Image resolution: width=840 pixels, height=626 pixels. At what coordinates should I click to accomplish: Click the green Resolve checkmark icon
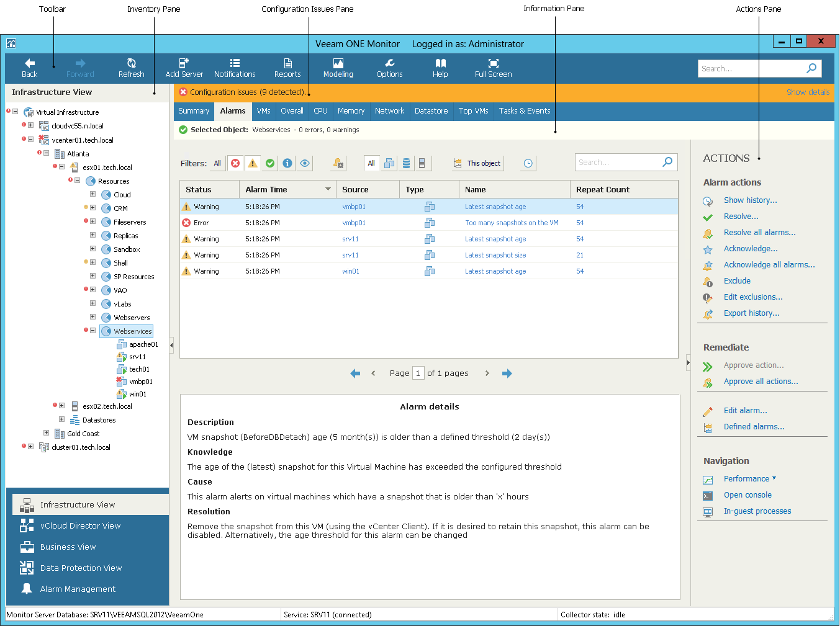pyautogui.click(x=708, y=217)
